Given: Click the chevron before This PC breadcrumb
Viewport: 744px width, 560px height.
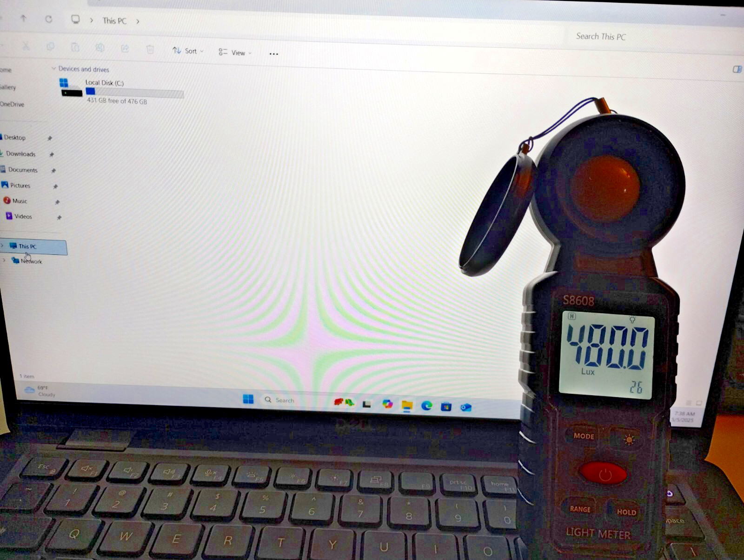Looking at the screenshot, I should (x=92, y=20).
